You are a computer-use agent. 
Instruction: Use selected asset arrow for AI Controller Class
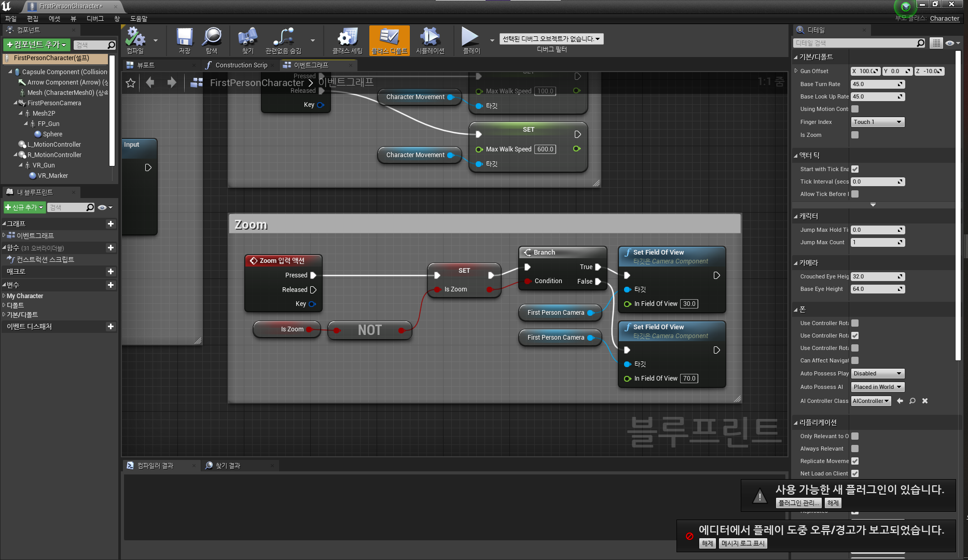pyautogui.click(x=900, y=401)
